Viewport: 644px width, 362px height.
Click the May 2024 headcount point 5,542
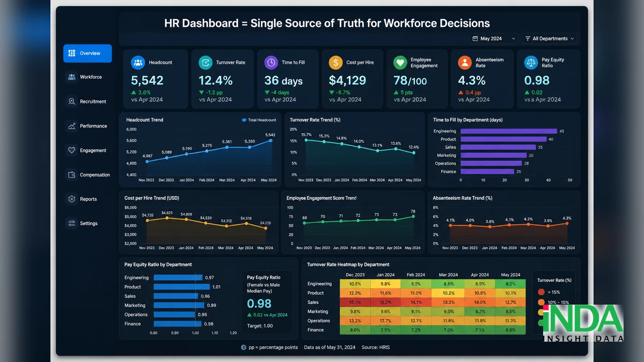[x=270, y=141]
